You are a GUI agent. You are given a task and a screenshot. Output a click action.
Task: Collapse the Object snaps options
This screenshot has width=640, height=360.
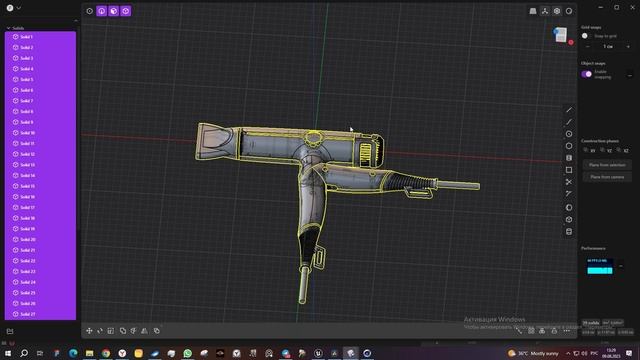click(x=630, y=75)
